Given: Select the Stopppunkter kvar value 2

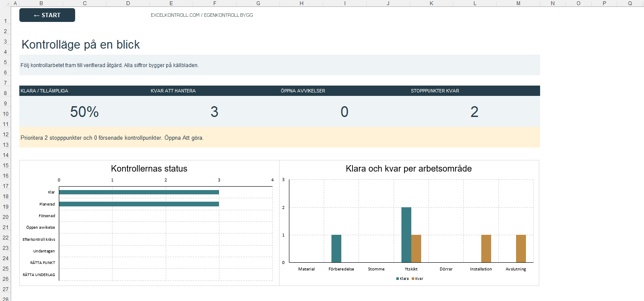Looking at the screenshot, I should coord(474,112).
